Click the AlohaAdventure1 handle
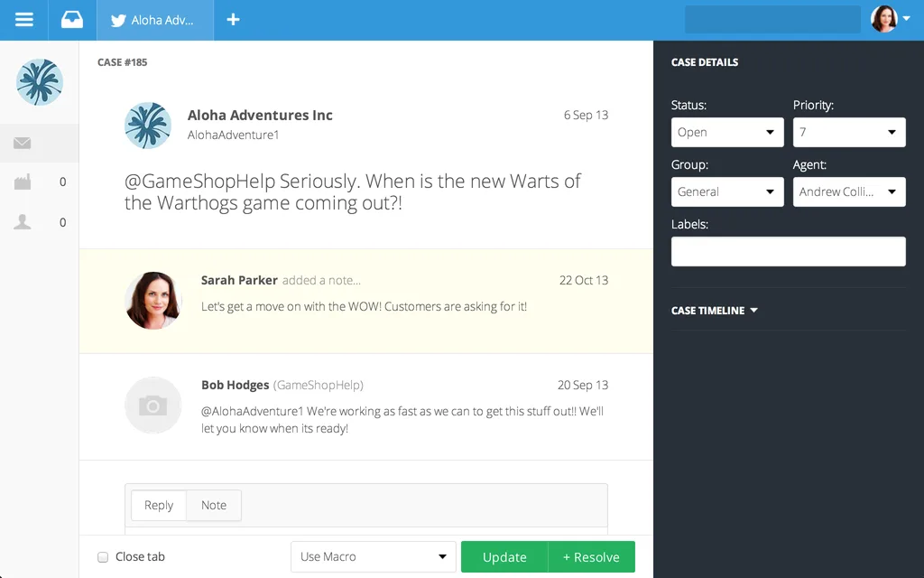Image resolution: width=924 pixels, height=578 pixels. pos(234,135)
